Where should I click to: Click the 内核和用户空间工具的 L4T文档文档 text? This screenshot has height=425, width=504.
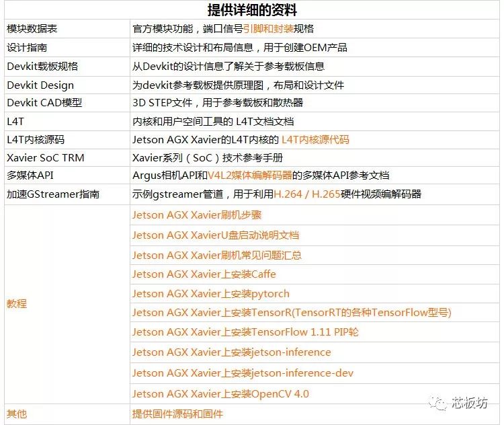click(x=213, y=122)
